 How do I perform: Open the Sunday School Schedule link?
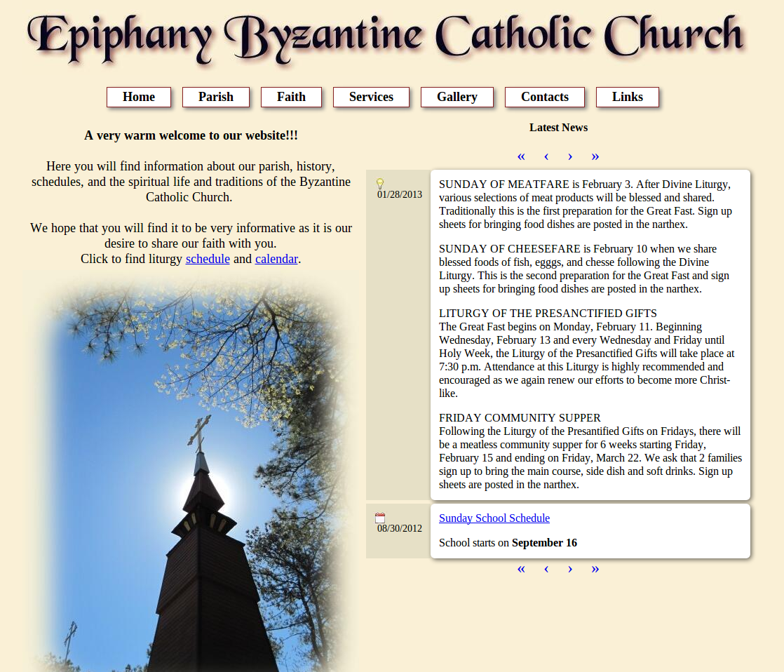(x=494, y=518)
